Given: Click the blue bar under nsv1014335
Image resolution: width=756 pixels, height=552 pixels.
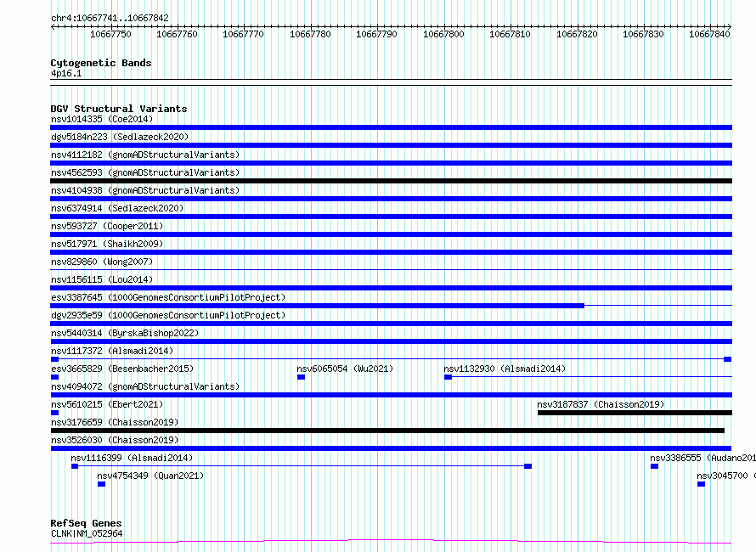Looking at the screenshot, I should point(391,127).
